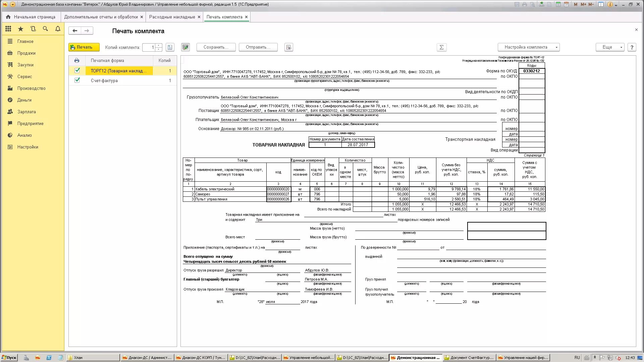Click the copies settings icon beside spinner
This screenshot has height=362, width=644.
click(x=170, y=47)
